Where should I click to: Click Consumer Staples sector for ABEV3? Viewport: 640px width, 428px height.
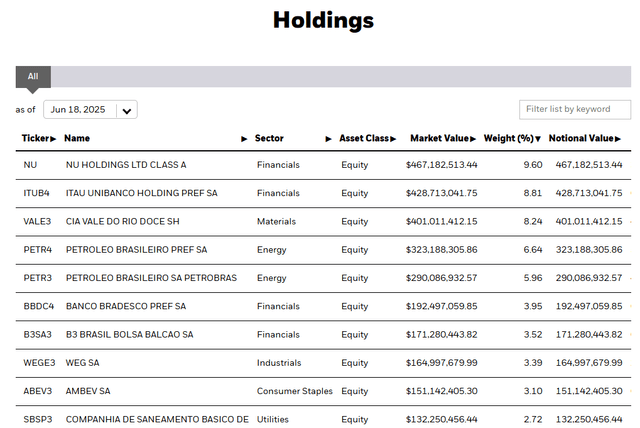pos(295,391)
